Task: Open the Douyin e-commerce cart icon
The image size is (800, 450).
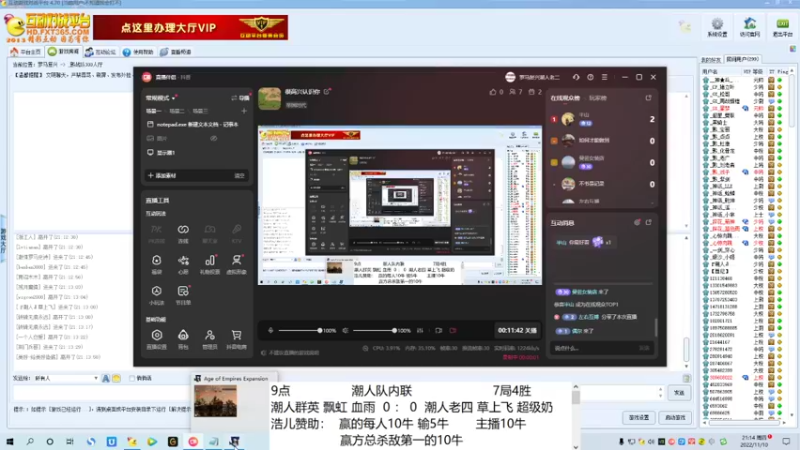Action: point(236,335)
